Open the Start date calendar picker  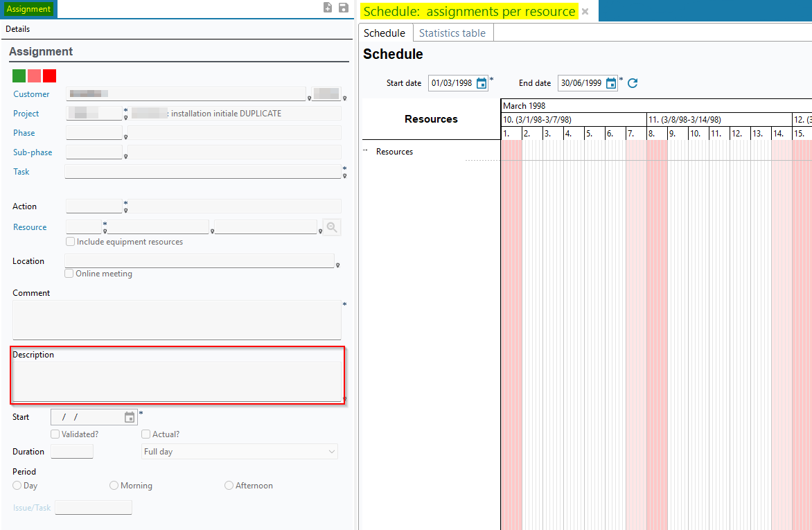coord(482,83)
